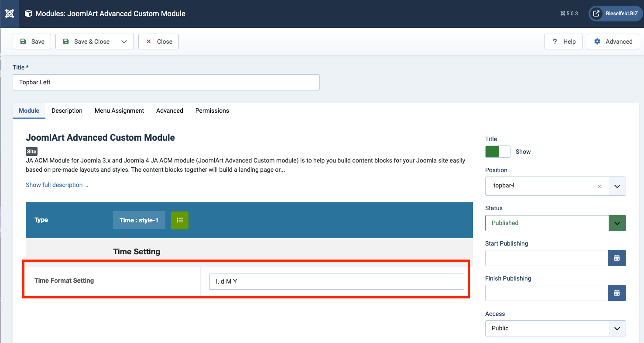Click the Advanced gear button in toolbar
The image size is (644, 343).
coord(613,42)
